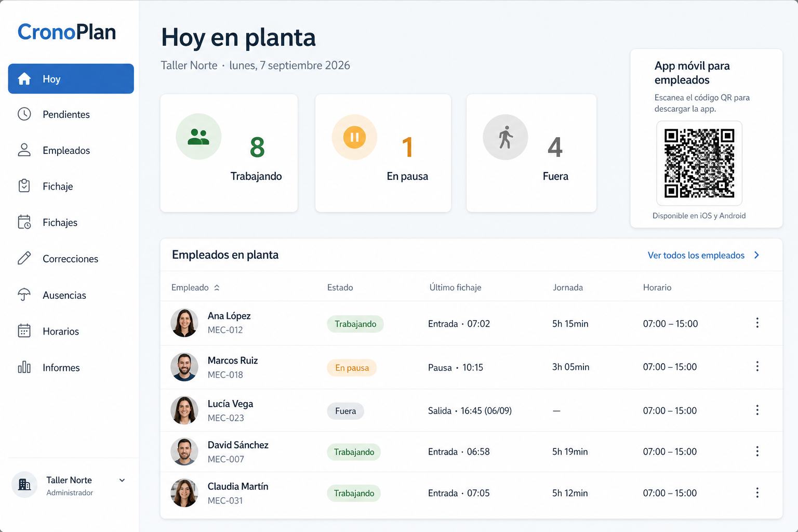The image size is (798, 532).
Task: Click the Disponible en iOS y Android text
Action: click(x=699, y=216)
